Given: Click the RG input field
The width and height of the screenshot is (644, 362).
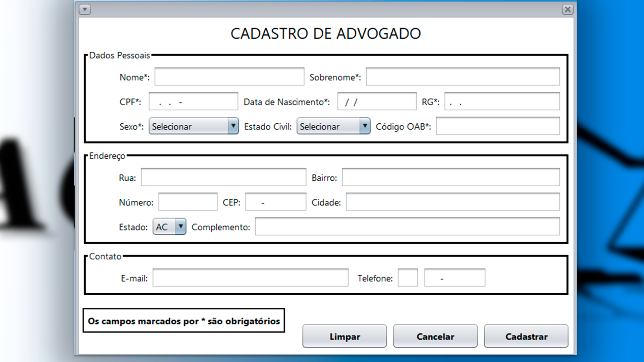Looking at the screenshot, I should [501, 101].
